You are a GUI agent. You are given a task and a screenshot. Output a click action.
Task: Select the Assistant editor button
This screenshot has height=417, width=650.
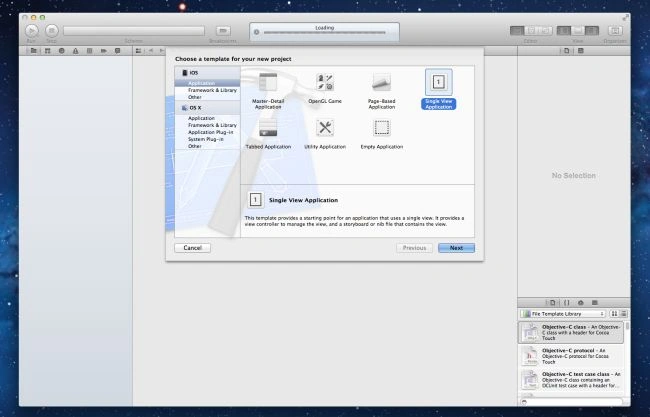click(x=531, y=31)
